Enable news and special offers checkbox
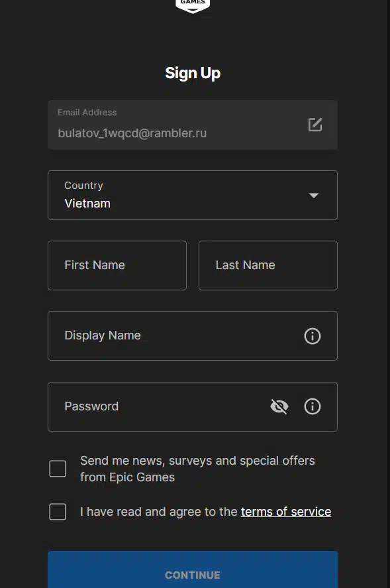The height and width of the screenshot is (588, 390). click(x=58, y=469)
